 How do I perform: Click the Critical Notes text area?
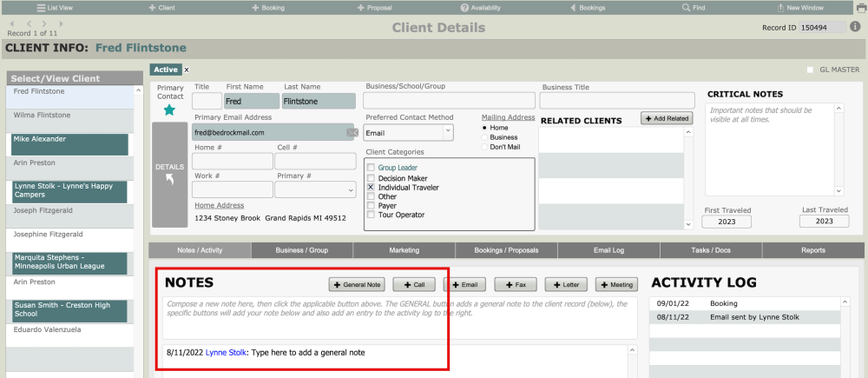(771, 149)
